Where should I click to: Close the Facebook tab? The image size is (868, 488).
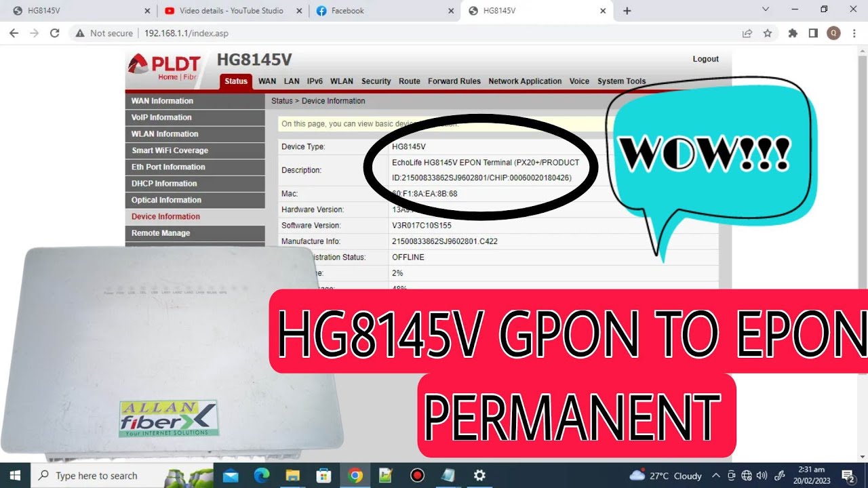452,11
